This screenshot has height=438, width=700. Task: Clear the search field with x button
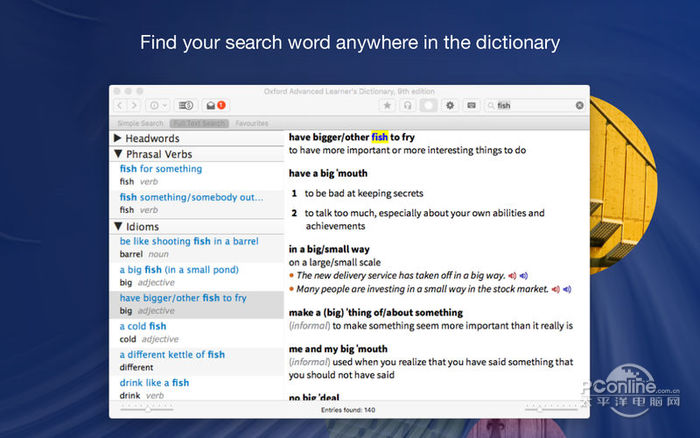[x=579, y=105]
